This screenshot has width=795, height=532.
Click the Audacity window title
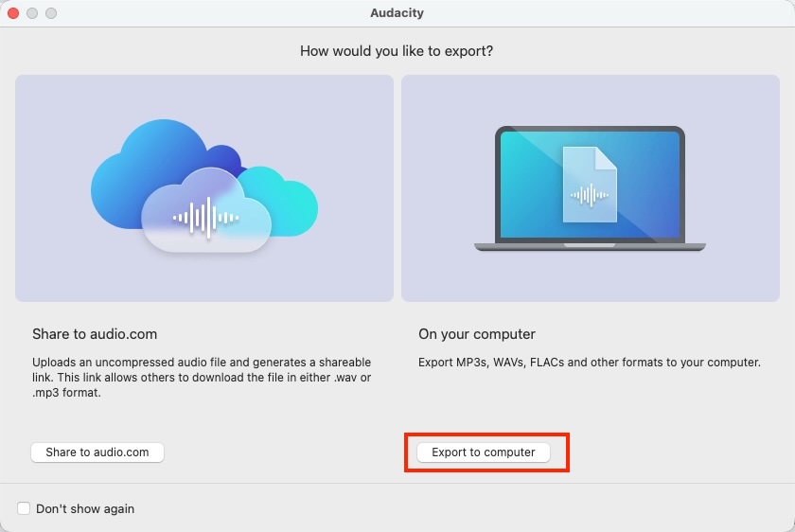(x=397, y=13)
